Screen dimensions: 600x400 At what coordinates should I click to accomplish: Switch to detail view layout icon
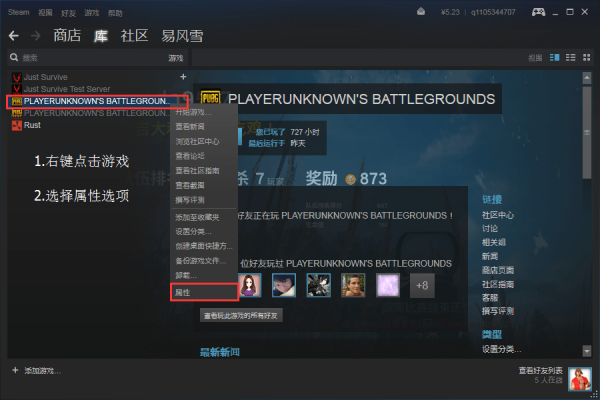coord(554,57)
